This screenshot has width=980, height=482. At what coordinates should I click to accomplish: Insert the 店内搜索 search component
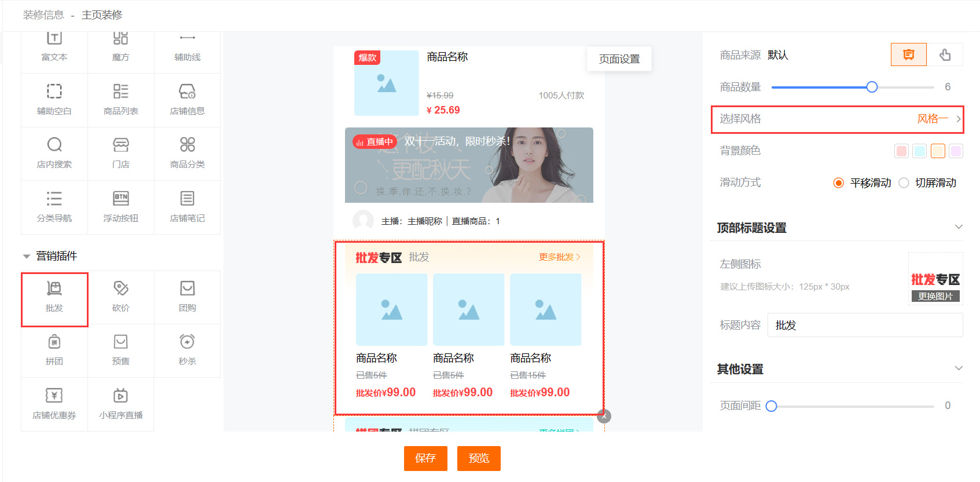coord(54,153)
